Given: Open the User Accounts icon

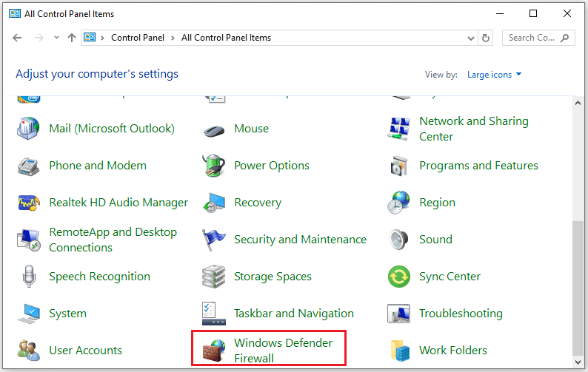Looking at the screenshot, I should (28, 351).
